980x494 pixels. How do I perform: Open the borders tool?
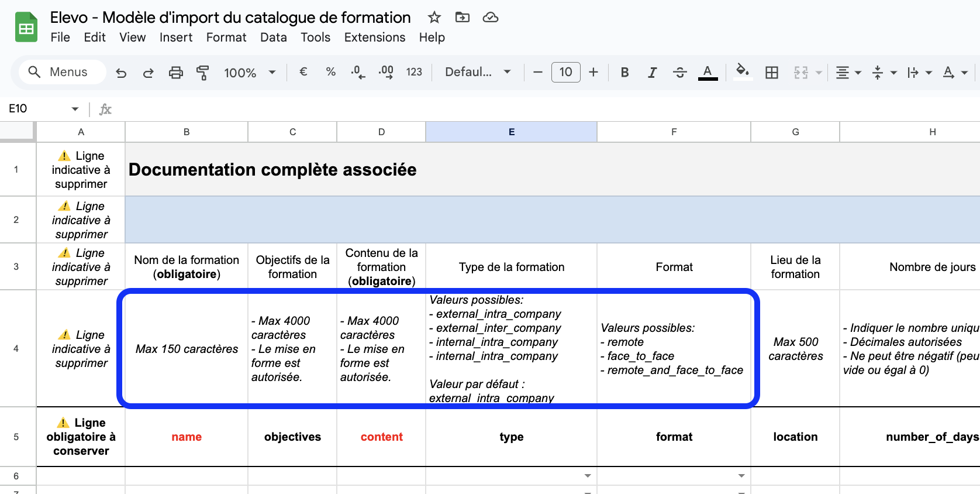[x=772, y=72]
